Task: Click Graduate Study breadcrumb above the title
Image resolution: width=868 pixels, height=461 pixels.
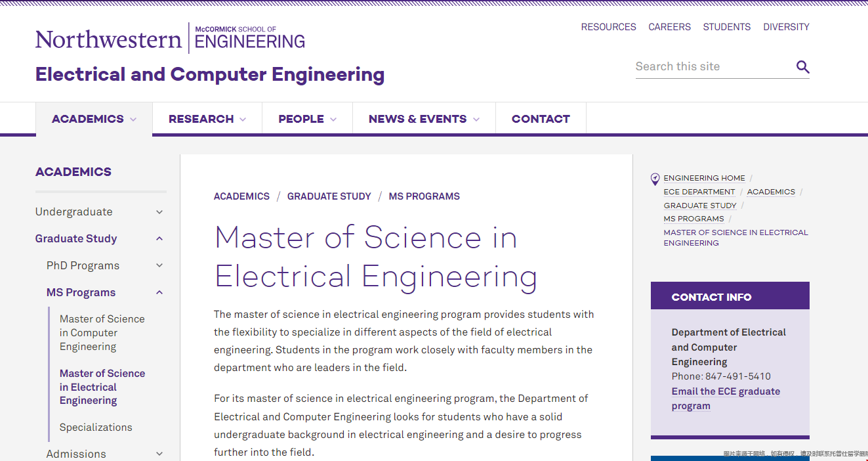Action: click(329, 196)
